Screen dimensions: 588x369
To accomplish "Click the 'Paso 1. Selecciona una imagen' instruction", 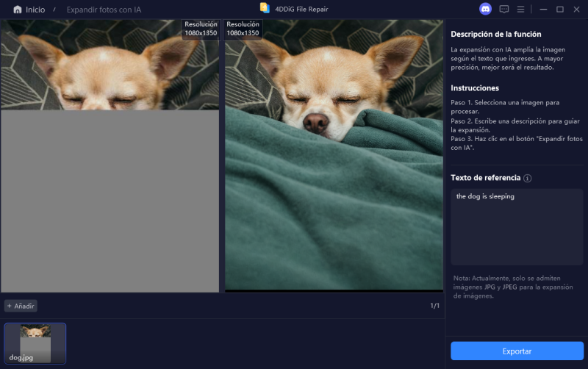I will click(505, 107).
